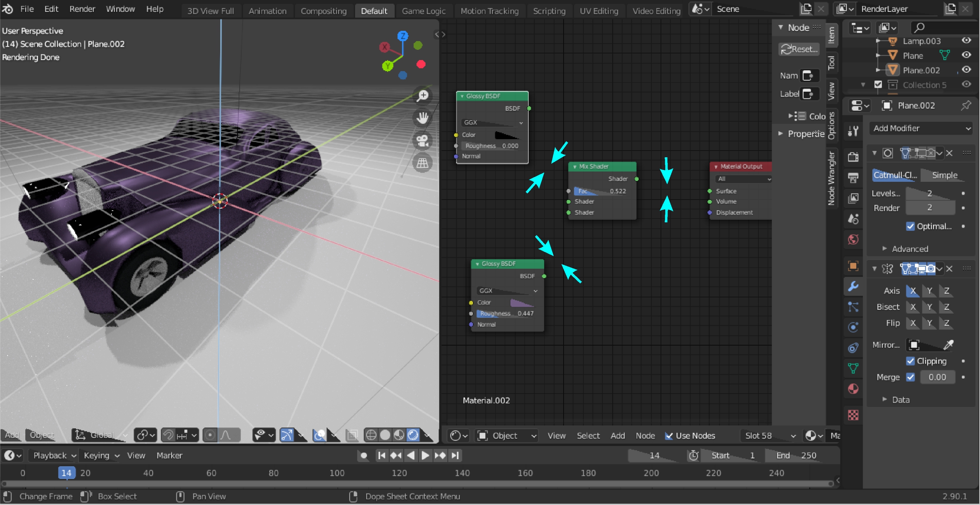
Task: Select rendered viewport shading mode
Action: point(413,435)
